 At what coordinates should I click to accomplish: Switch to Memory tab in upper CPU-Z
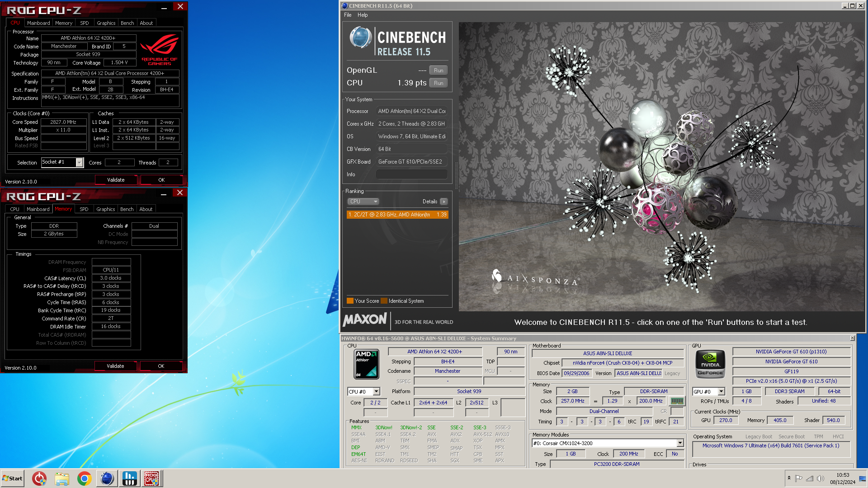pyautogui.click(x=64, y=23)
